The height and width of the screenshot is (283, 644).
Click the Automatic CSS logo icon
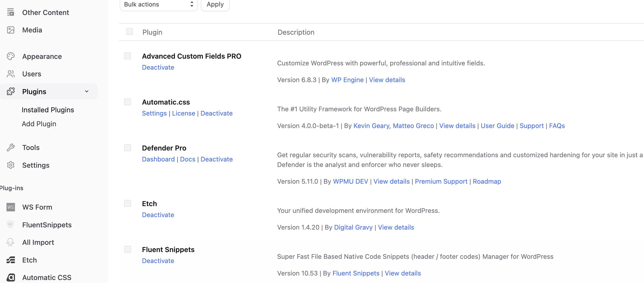pyautogui.click(x=10, y=278)
